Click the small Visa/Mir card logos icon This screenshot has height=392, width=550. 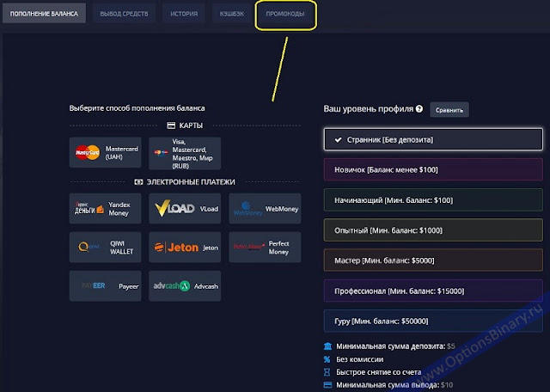point(161,153)
